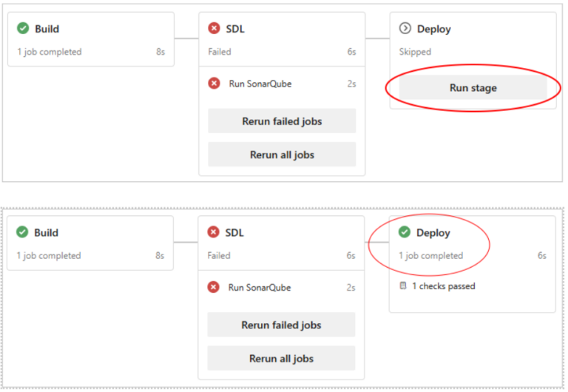
Task: Click Rerun all jobs in bottom pipeline
Action: tap(281, 358)
